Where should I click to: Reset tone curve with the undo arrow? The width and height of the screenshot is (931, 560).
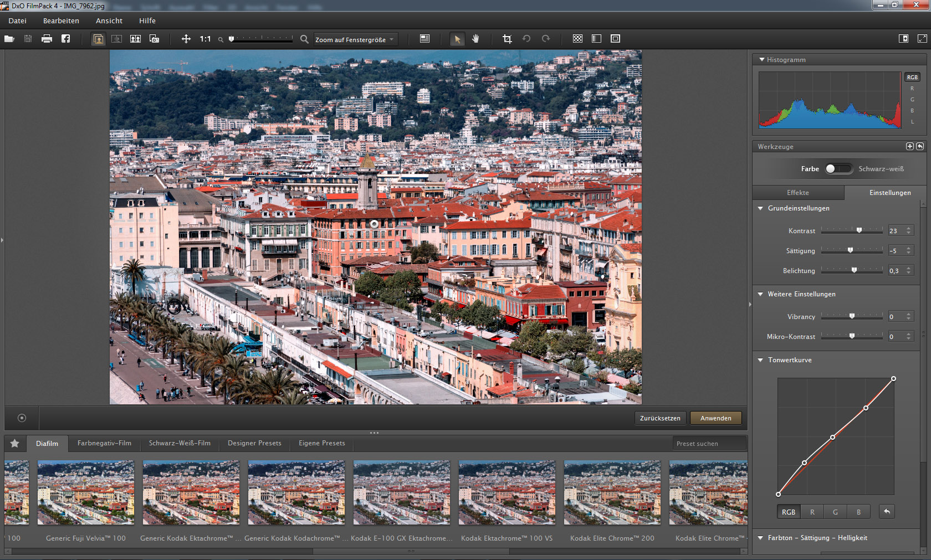pyautogui.click(x=887, y=511)
